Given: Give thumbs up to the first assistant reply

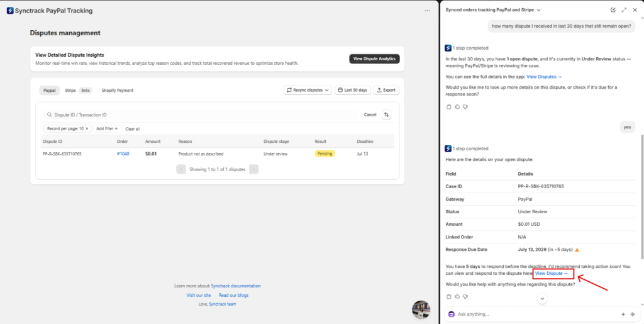Looking at the screenshot, I should [x=457, y=107].
